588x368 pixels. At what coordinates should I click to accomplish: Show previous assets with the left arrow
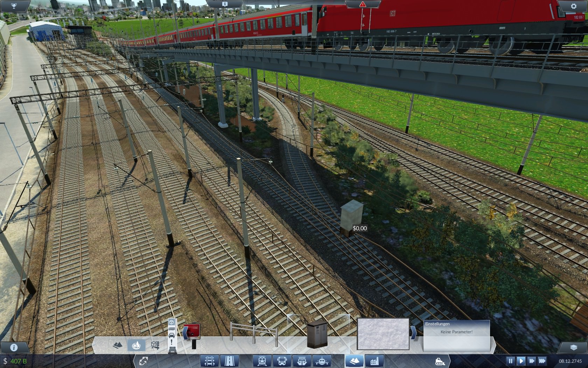click(185, 333)
